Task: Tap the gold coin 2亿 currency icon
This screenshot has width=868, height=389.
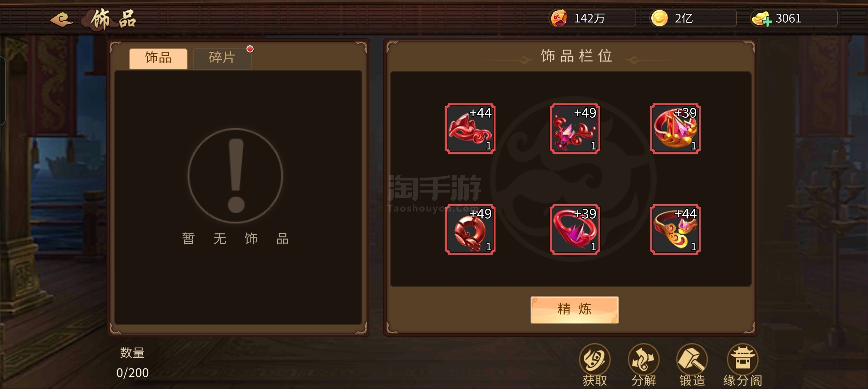Action: pyautogui.click(x=659, y=18)
